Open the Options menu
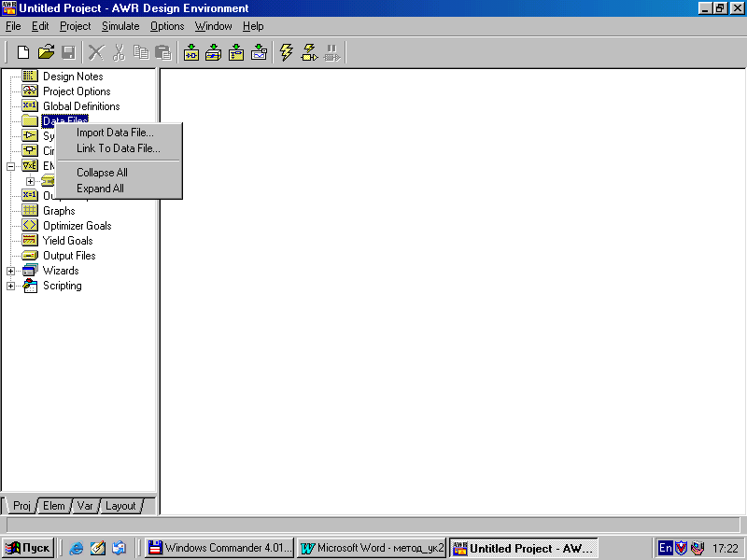Screen dimensions: 747x560 [167, 26]
